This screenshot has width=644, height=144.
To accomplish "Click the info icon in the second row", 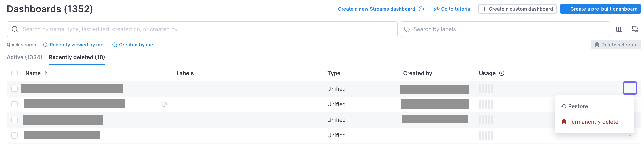I will [x=164, y=104].
